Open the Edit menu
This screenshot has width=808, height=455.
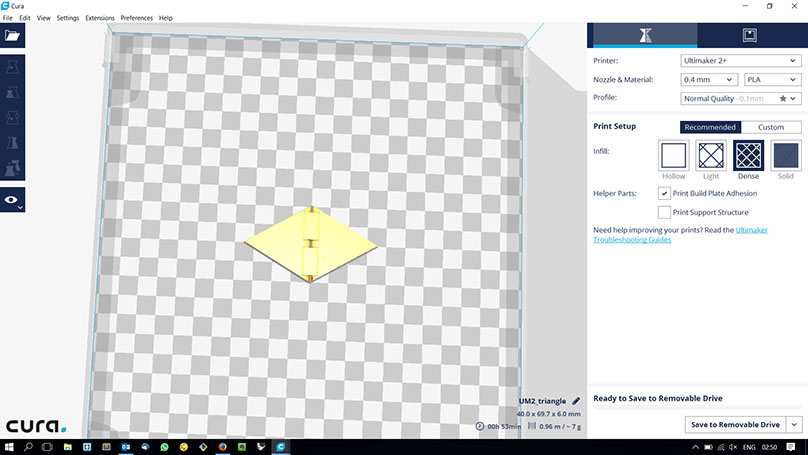coord(25,18)
